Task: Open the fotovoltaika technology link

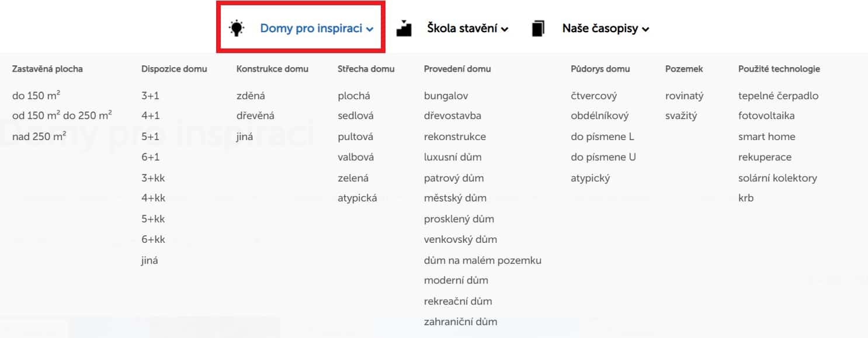Action: tap(766, 116)
